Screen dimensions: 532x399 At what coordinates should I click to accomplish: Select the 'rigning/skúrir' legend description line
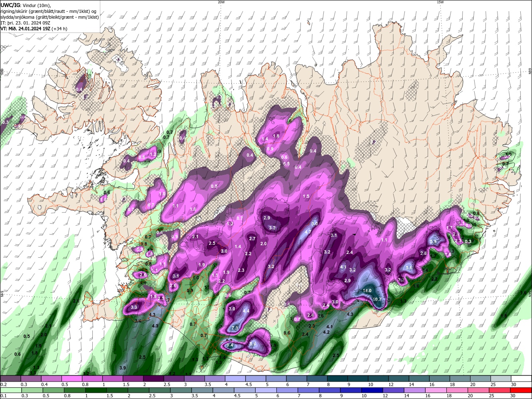(49, 11)
